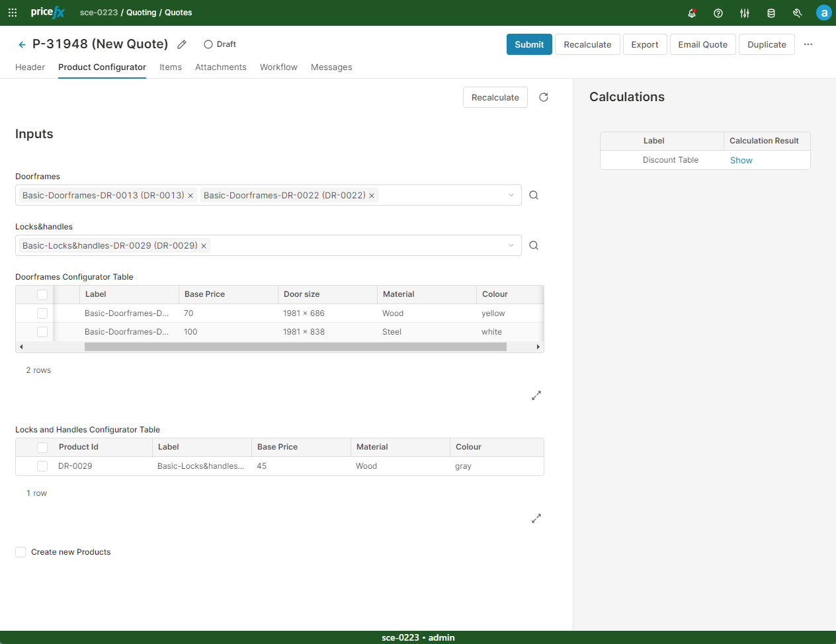
Task: Open the more actions ellipsis menu
Action: 808,44
